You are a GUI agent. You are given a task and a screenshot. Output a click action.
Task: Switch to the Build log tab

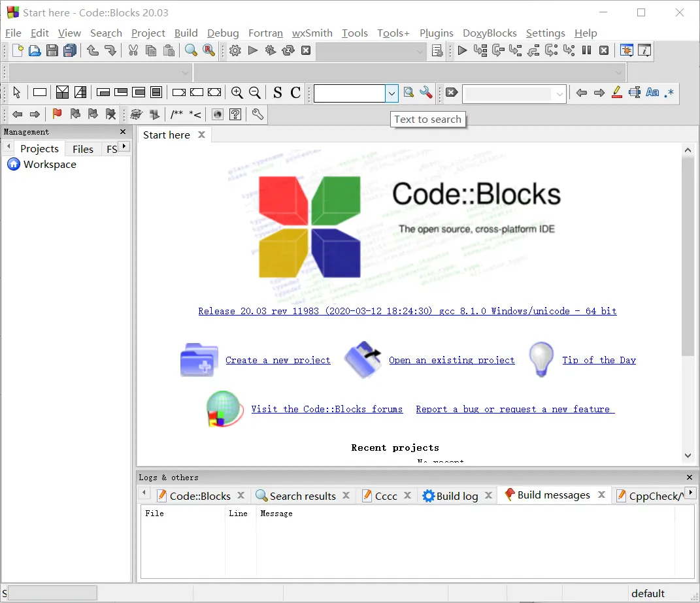pyautogui.click(x=457, y=496)
